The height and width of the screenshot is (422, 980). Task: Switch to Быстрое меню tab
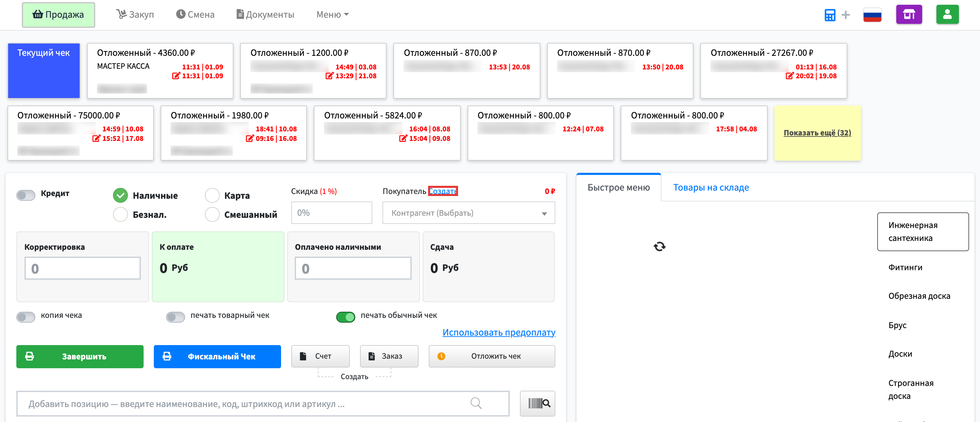618,187
